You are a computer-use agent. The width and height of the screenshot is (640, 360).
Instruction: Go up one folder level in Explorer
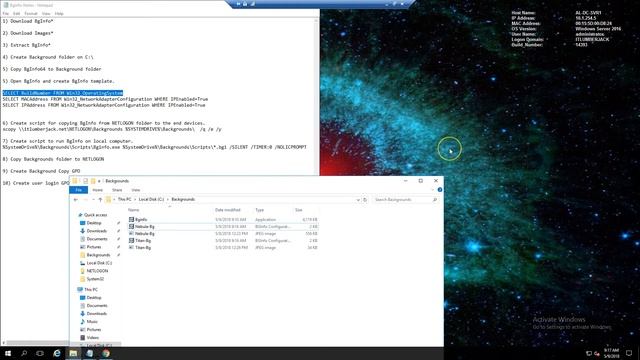click(x=100, y=200)
